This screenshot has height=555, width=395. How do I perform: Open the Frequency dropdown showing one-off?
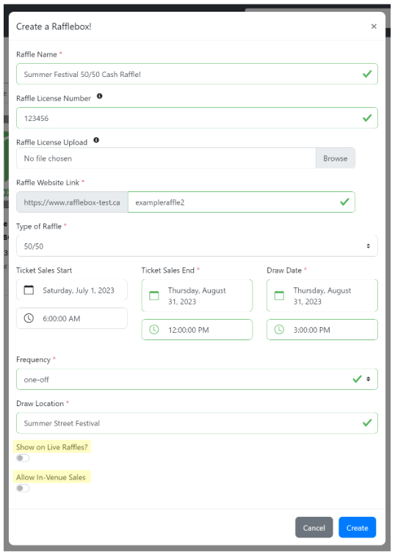tap(197, 379)
